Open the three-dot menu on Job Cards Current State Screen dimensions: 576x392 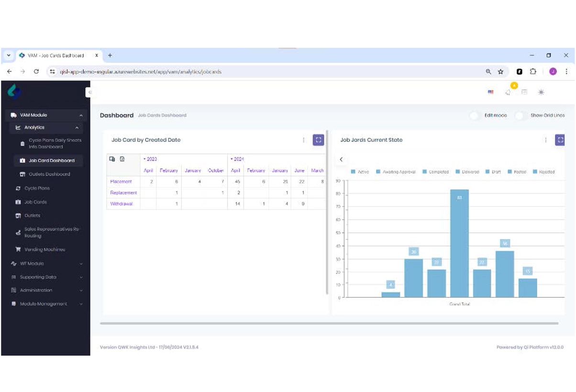[x=545, y=140]
